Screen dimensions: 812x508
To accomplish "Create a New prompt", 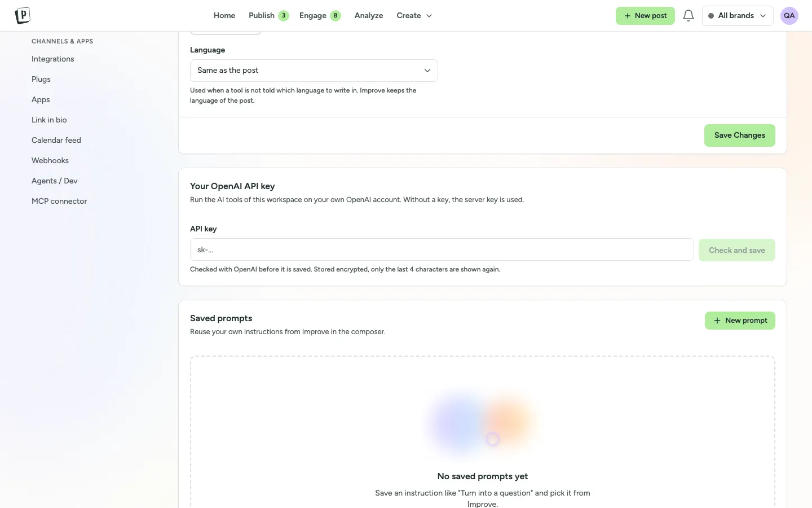I will click(x=740, y=321).
